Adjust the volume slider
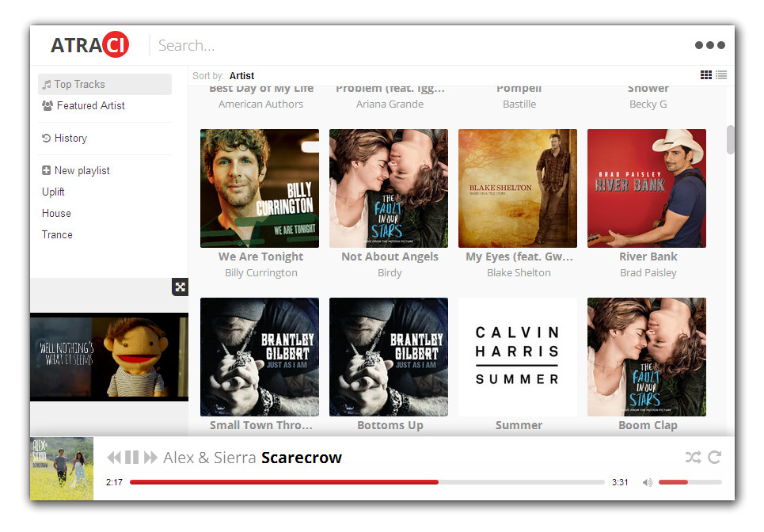This screenshot has height=532, width=764. pos(690,482)
